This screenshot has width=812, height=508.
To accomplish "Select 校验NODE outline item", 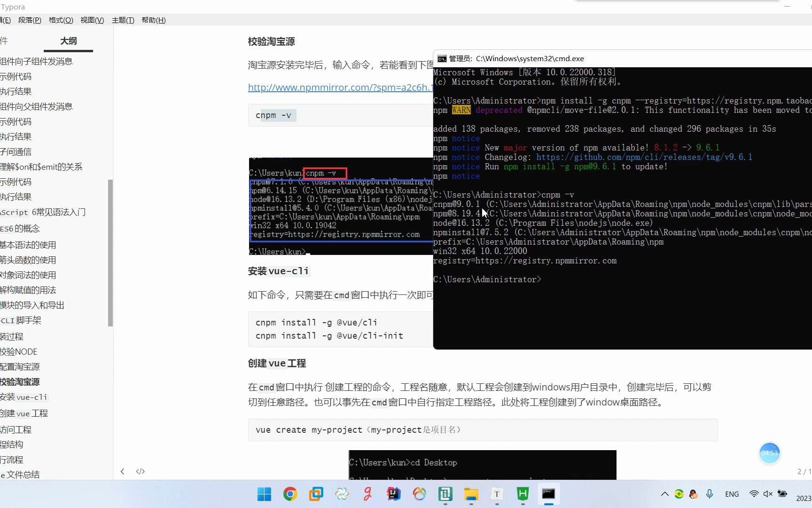I will click(18, 352).
